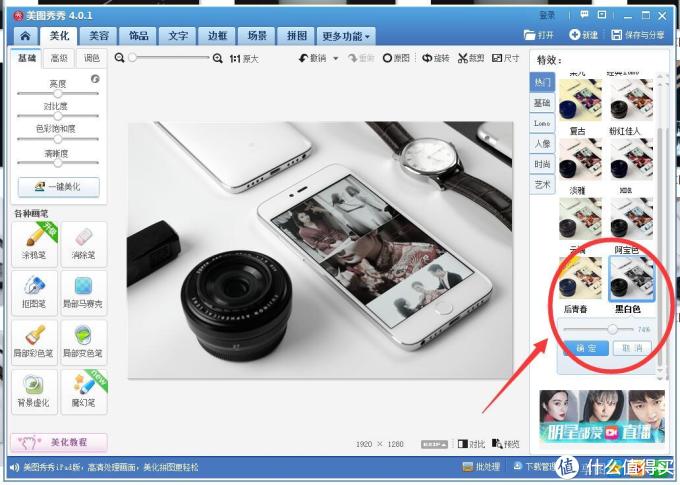Select the 抠图笔 cutout tool
This screenshot has width=680, height=485.
click(34, 293)
